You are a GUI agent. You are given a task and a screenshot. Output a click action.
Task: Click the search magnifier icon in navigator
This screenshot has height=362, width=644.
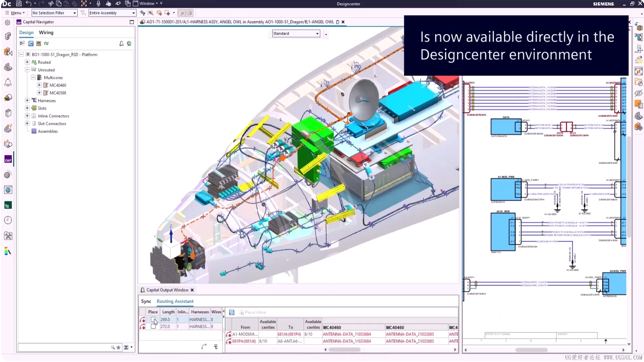coord(113,348)
